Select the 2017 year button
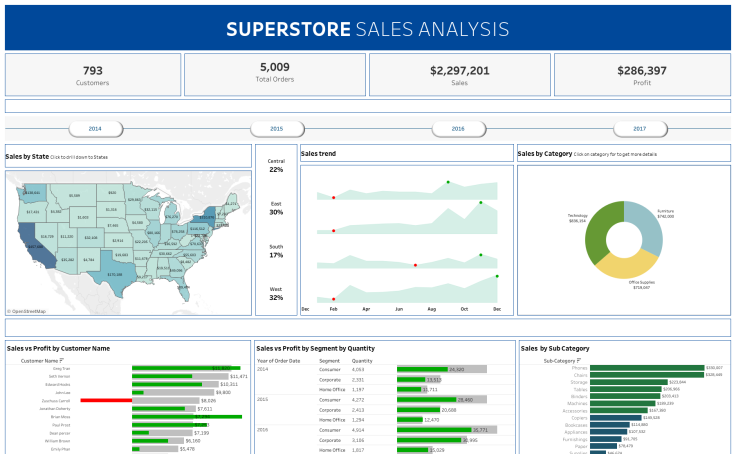This screenshot has width=736, height=454. tap(640, 129)
